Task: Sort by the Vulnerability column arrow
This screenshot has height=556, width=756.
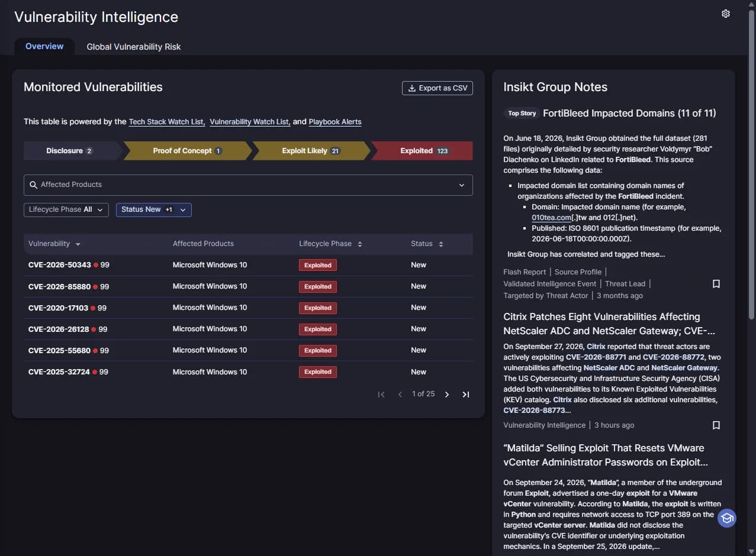Action: pos(78,244)
